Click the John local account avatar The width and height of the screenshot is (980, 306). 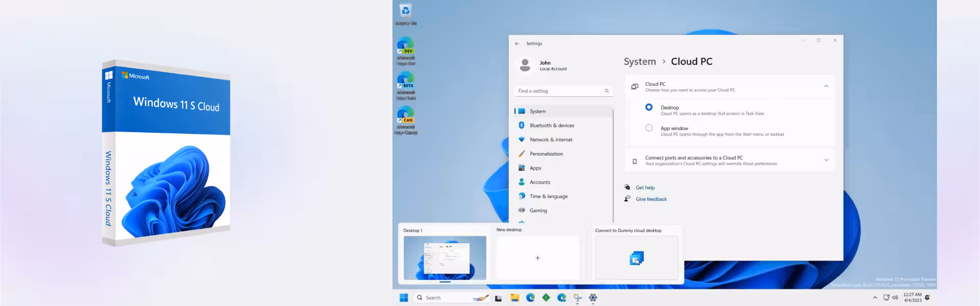pyautogui.click(x=525, y=65)
